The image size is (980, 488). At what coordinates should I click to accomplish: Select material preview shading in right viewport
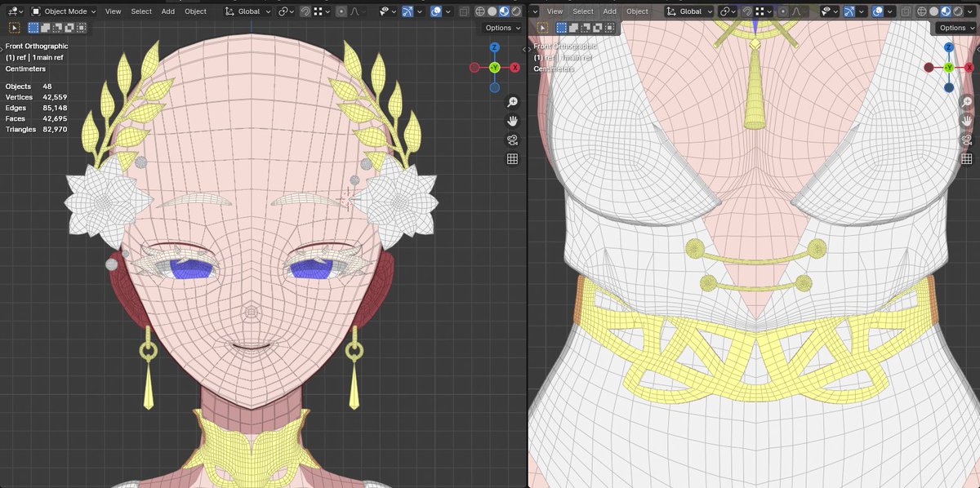[946, 11]
